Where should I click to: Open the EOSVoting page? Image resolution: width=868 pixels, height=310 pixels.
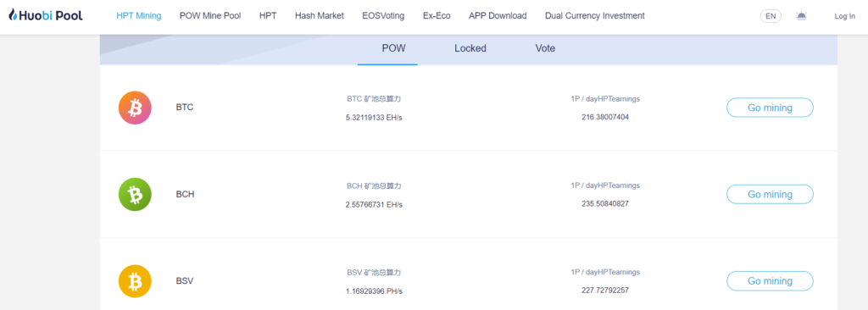click(383, 16)
